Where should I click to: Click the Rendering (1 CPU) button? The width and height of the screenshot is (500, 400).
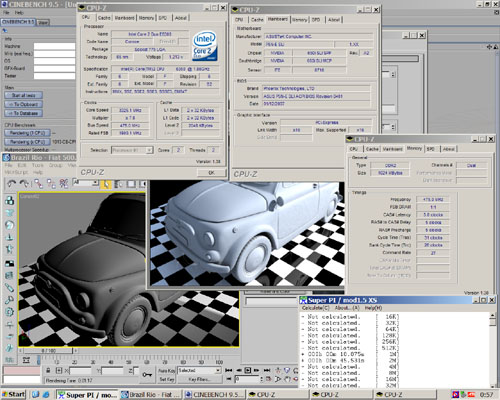coord(27,133)
